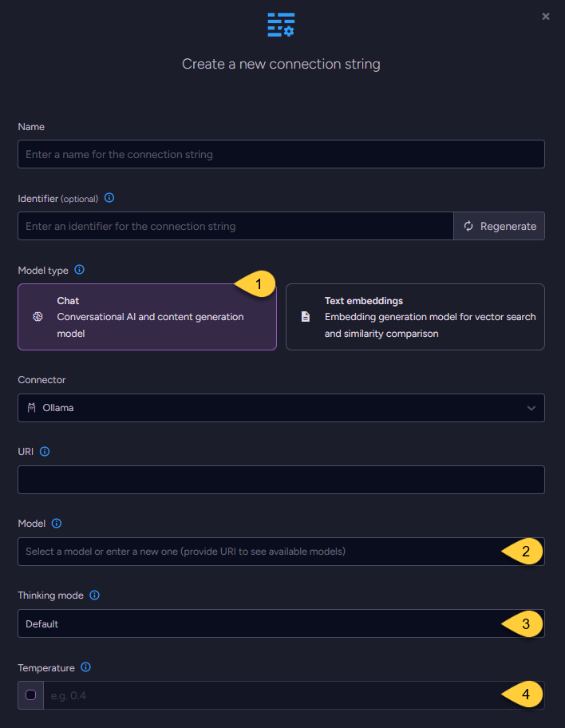Open the Model type info tooltip icon

pyautogui.click(x=79, y=270)
